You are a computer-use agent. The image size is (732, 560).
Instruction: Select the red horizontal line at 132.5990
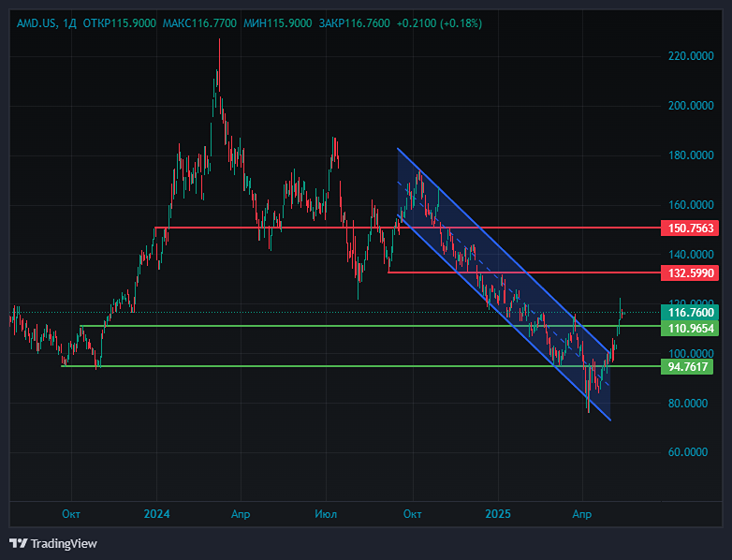pos(524,273)
